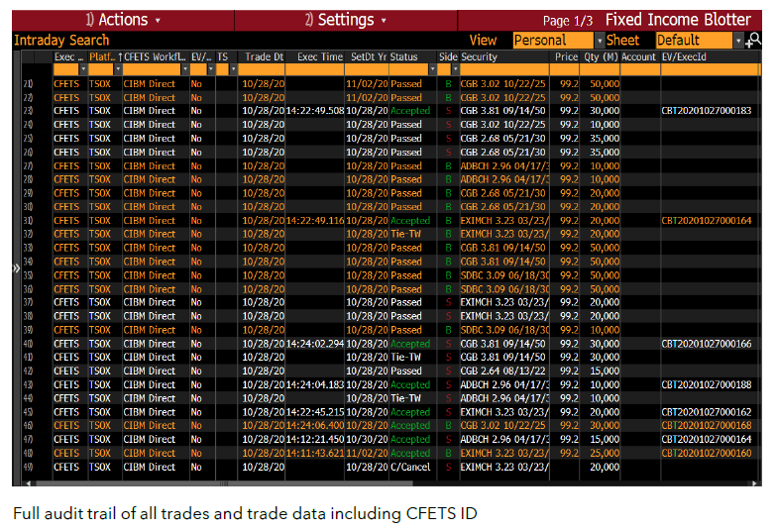Open the CFETS Workflow filter dropdown
Viewport: 776px width, 532px height.
pyautogui.click(x=185, y=69)
